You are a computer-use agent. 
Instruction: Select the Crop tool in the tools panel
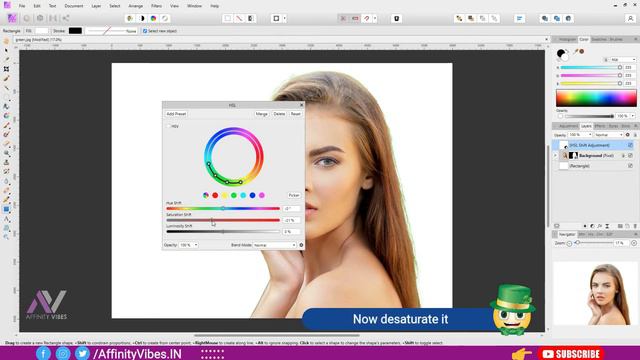point(6,69)
